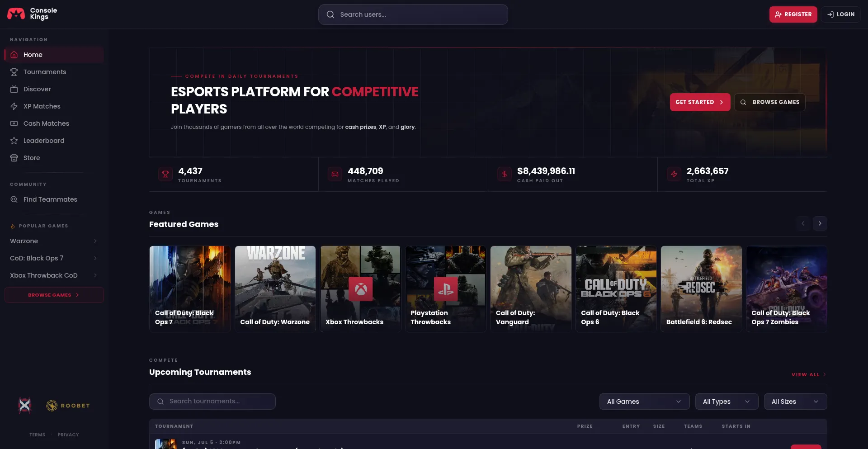Click the Search tournaments input field
The image size is (868, 449).
[212, 402]
